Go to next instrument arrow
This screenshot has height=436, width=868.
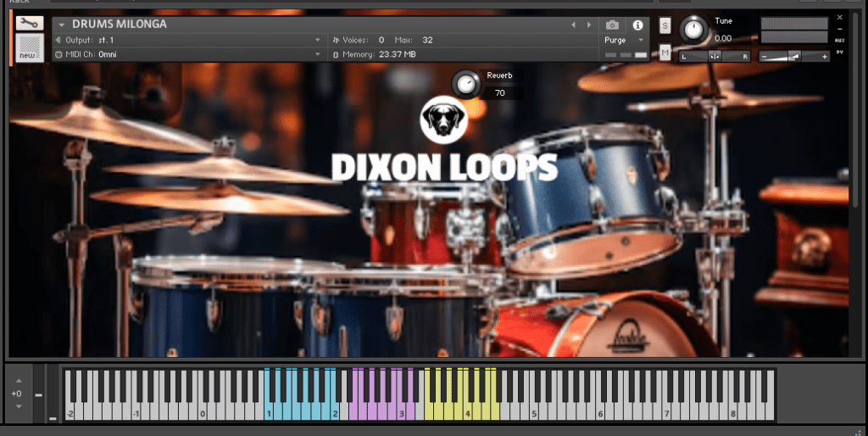(x=588, y=25)
